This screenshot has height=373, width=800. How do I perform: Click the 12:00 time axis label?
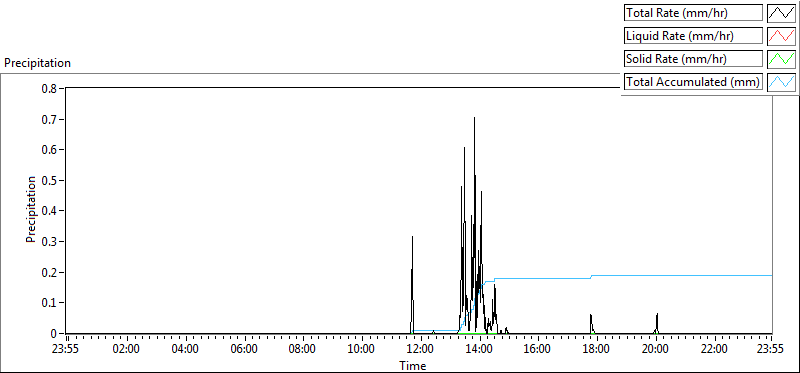(420, 350)
